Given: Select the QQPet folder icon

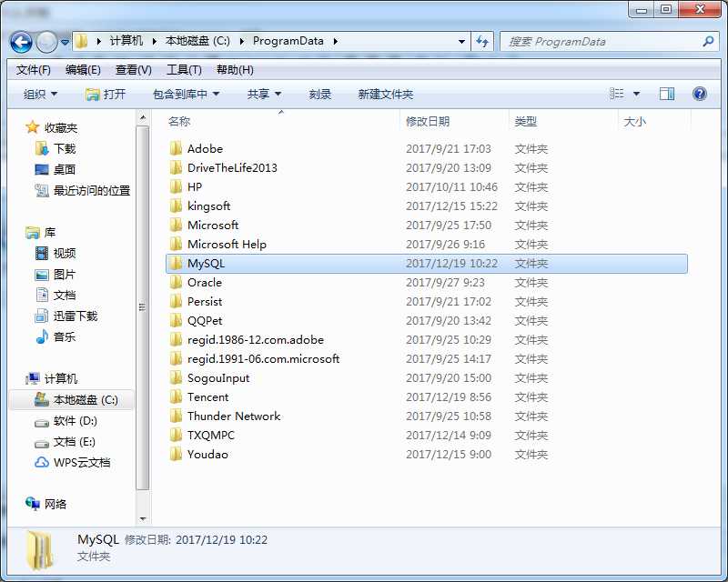Looking at the screenshot, I should click(x=176, y=320).
